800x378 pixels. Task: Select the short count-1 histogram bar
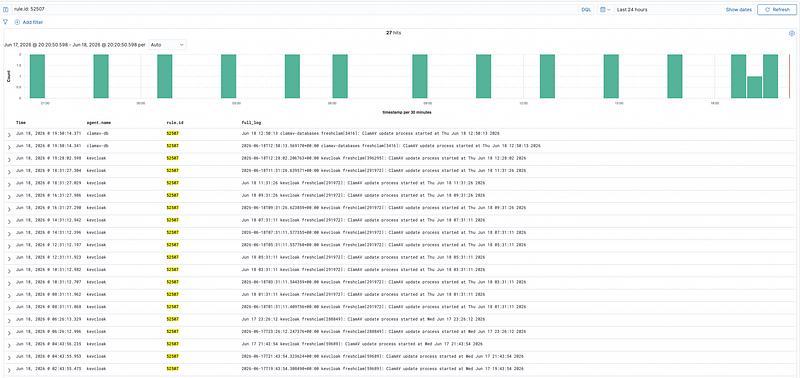pyautogui.click(x=755, y=87)
